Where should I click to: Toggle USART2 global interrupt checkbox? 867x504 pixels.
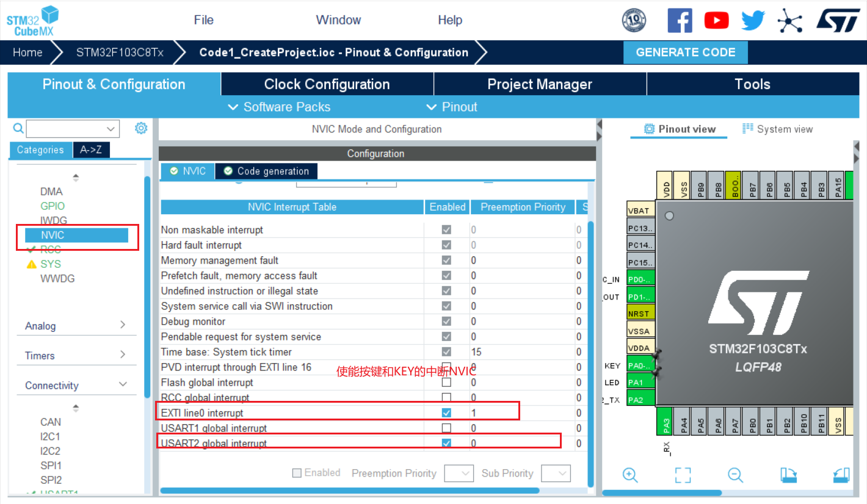click(446, 443)
